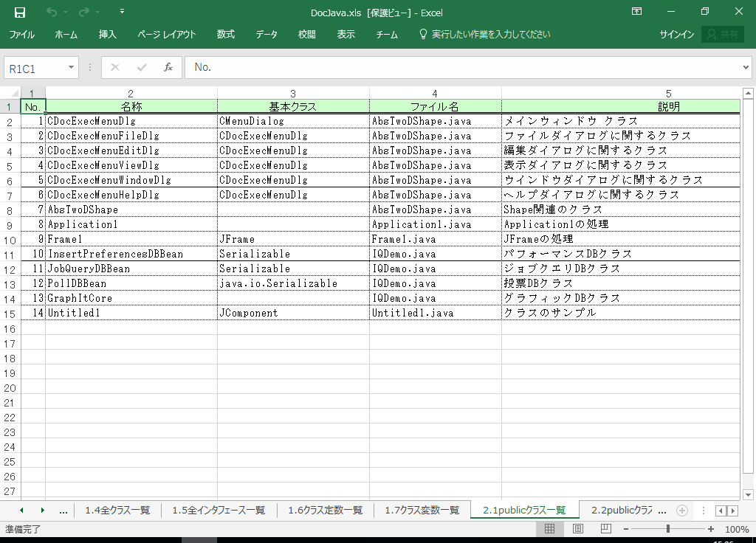756x543 pixels.
Task: Open Ribbon Display Options icon
Action: tap(636, 12)
